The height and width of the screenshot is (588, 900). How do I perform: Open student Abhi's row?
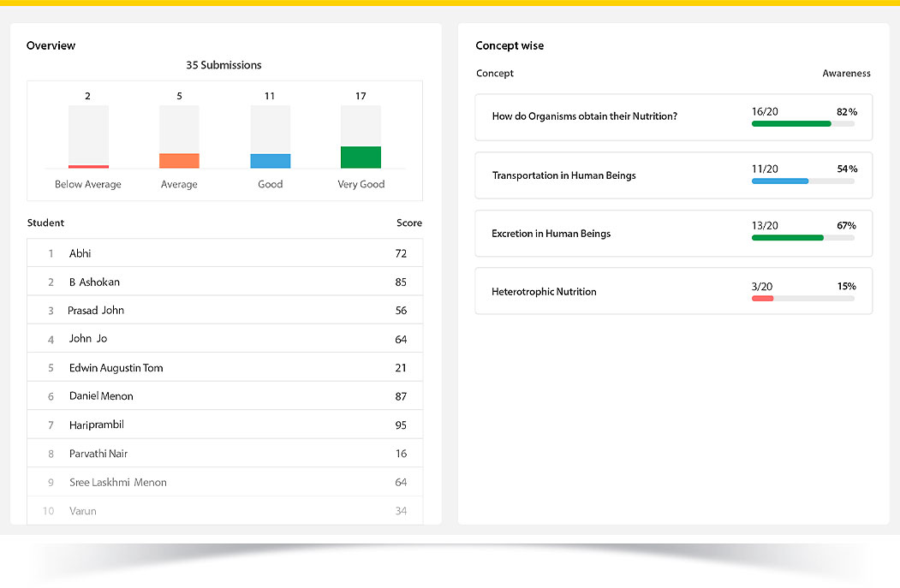tap(224, 253)
